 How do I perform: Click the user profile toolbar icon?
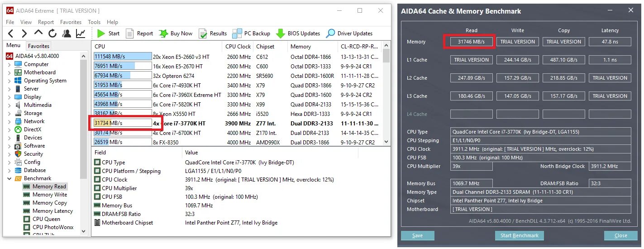[x=67, y=33]
